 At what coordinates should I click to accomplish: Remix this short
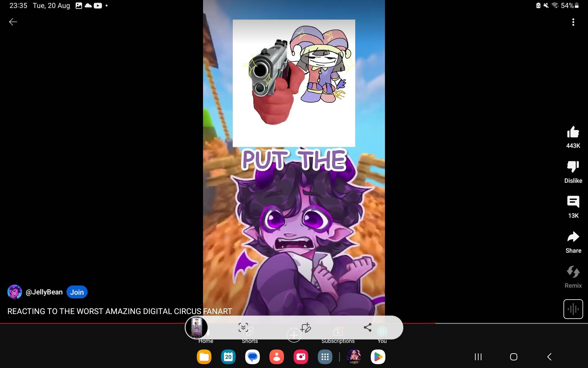(x=573, y=272)
